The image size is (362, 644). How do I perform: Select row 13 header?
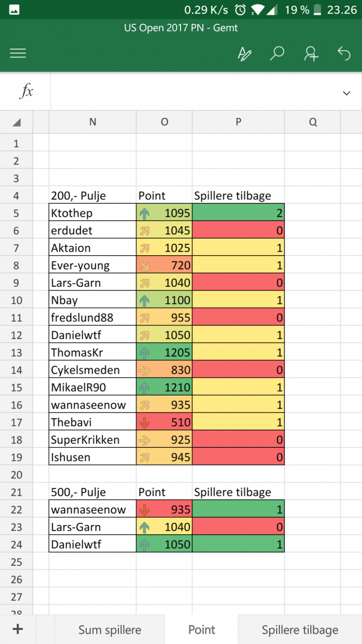click(17, 353)
